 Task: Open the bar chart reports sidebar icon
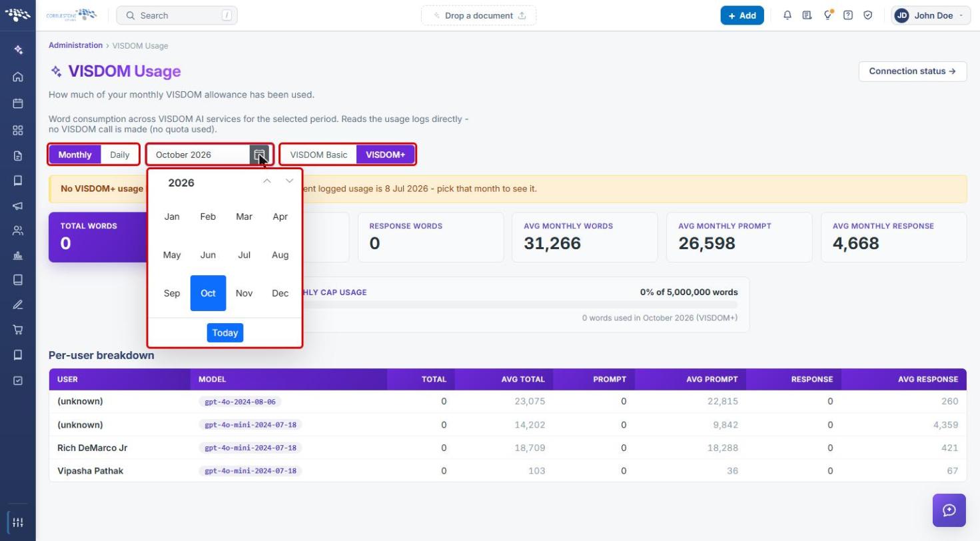(18, 255)
